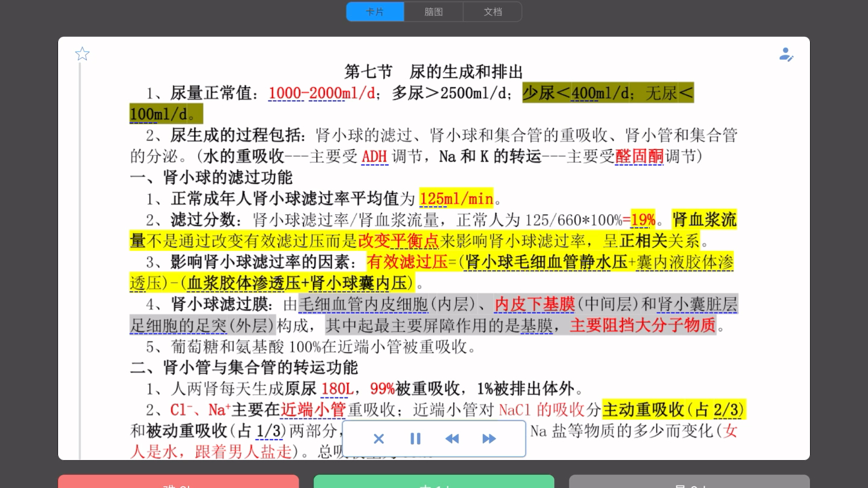Viewport: 868px width, 488px height.
Task: Open the user edit icon
Action: click(786, 55)
